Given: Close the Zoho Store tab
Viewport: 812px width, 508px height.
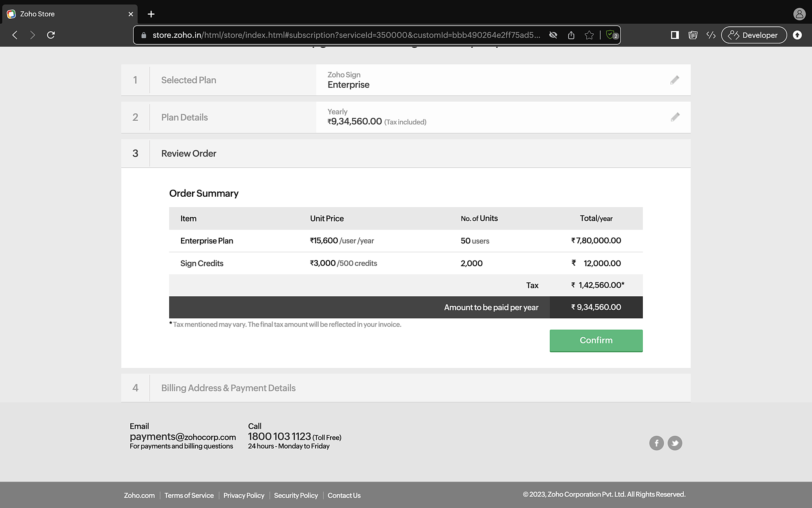Looking at the screenshot, I should 131,14.
